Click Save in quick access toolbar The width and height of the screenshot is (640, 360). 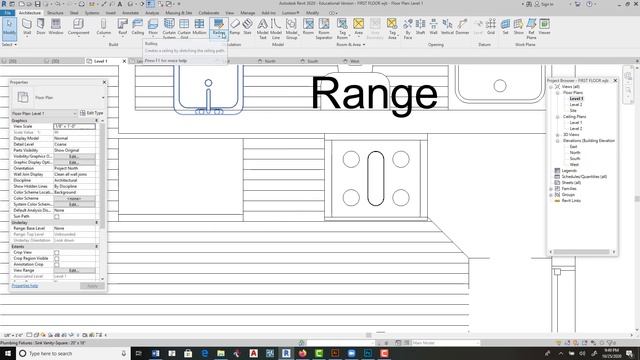pyautogui.click(x=38, y=4)
